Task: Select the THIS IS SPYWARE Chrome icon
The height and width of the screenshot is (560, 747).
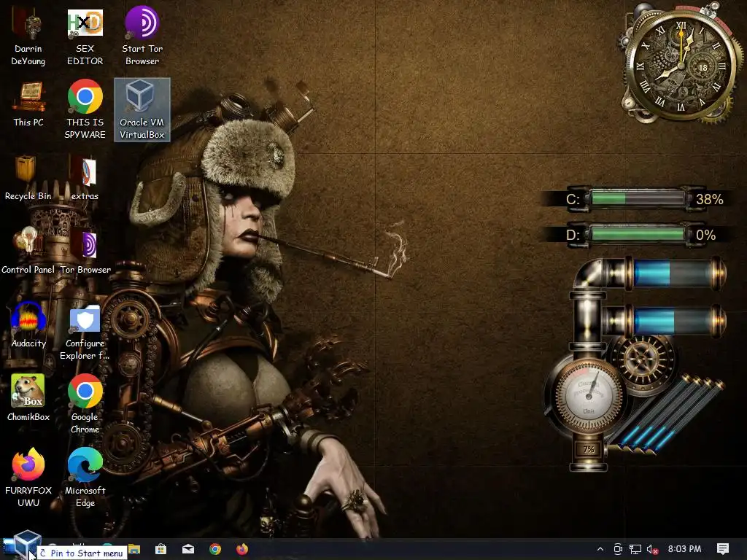Action: (x=85, y=110)
